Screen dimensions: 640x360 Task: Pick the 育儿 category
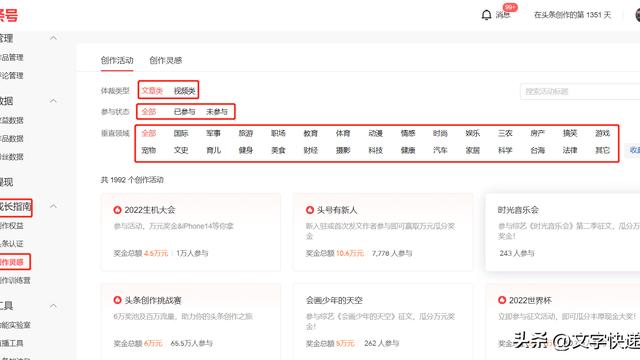click(213, 150)
